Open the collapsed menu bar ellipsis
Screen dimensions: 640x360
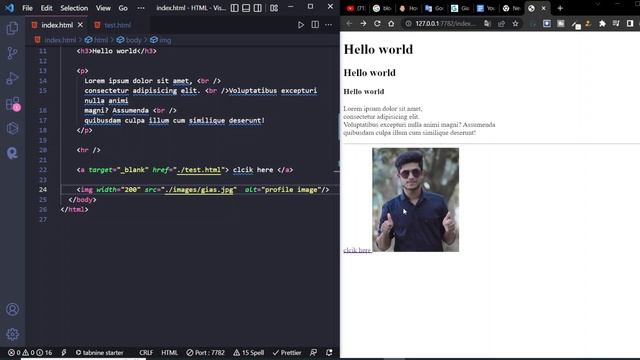click(x=141, y=8)
